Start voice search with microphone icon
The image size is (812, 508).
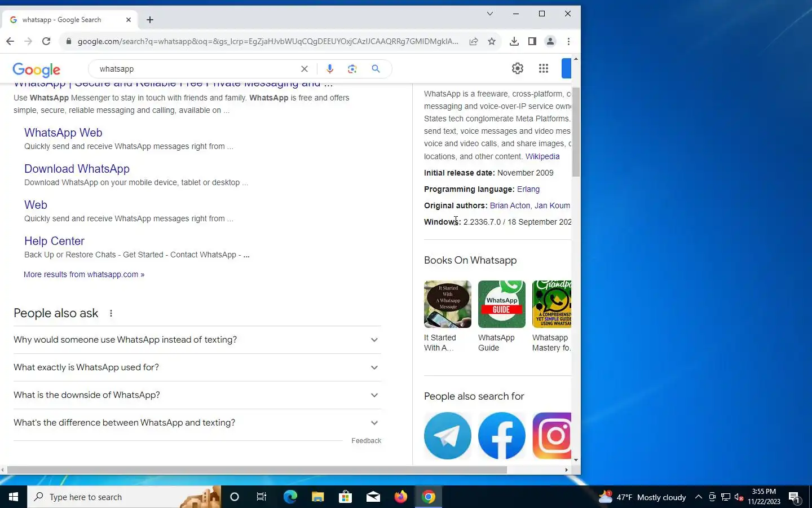[330, 69]
